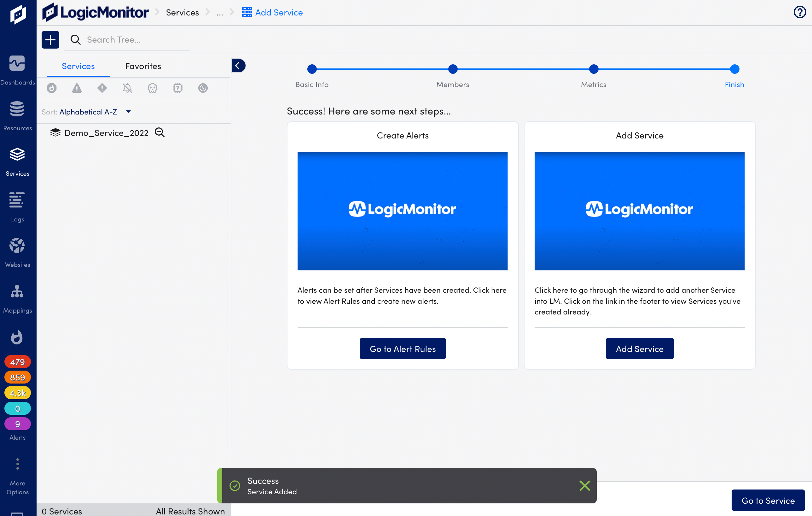Open the Dashboards sidebar section

(18, 70)
